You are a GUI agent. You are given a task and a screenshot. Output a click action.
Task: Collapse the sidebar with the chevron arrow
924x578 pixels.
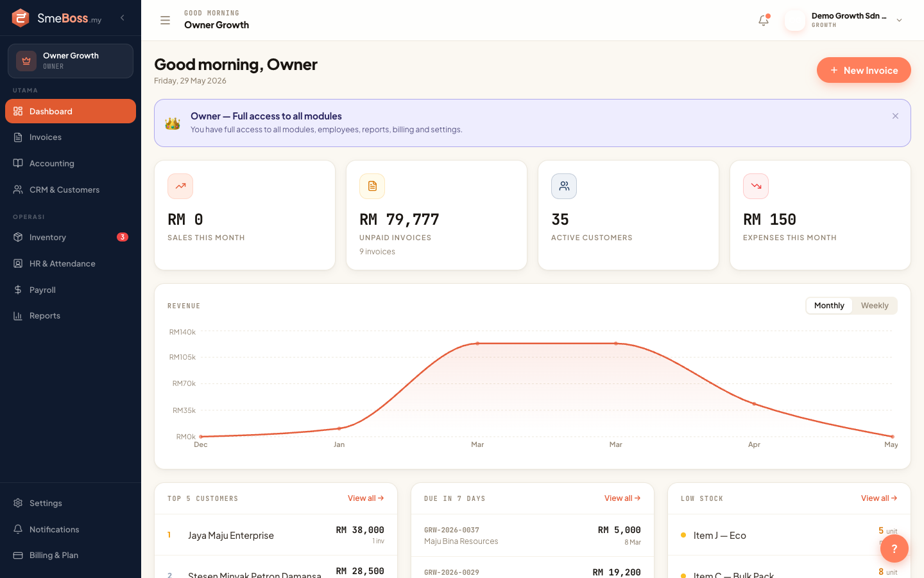[123, 18]
